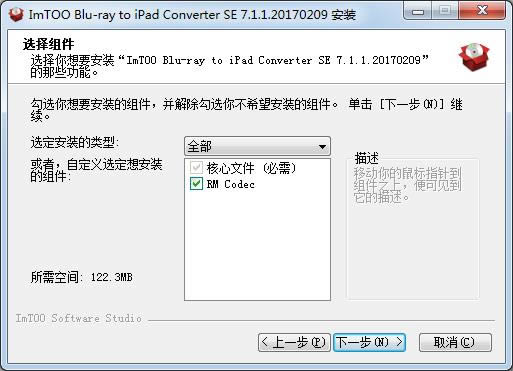513x371 pixels.
Task: Click the ImTOO installer icon in title bar
Action: tap(16, 14)
